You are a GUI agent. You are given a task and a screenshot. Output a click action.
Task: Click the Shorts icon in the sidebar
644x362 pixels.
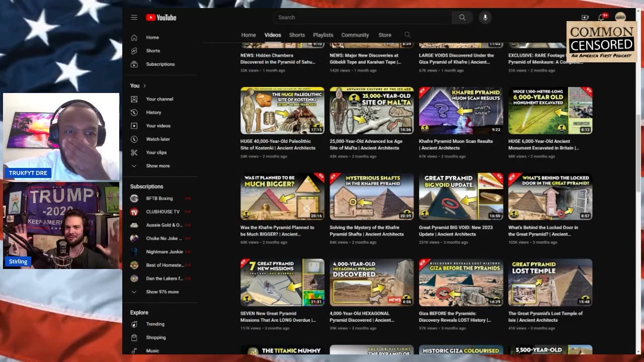coord(134,51)
